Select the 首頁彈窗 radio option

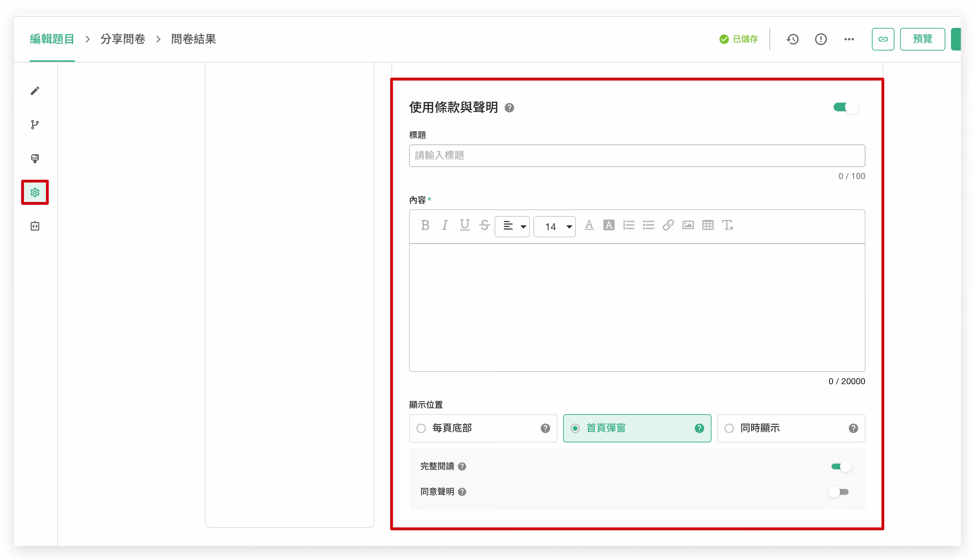click(637, 428)
